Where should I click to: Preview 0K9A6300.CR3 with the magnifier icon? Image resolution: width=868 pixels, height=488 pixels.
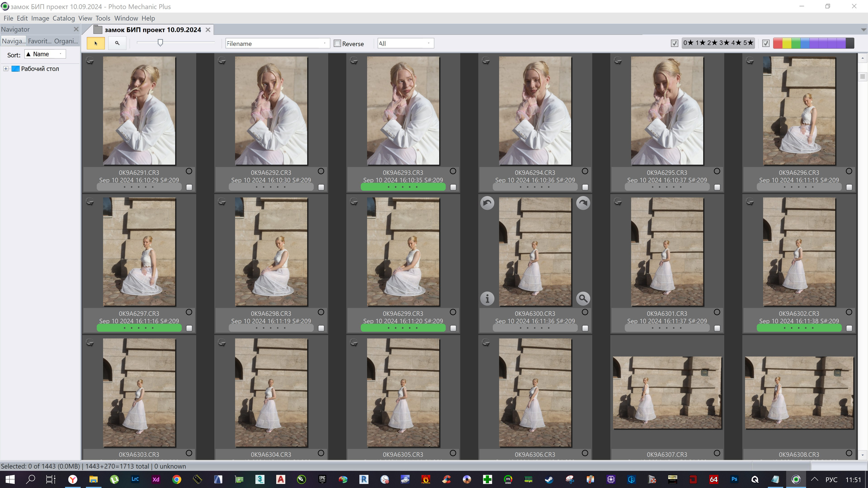pos(583,299)
